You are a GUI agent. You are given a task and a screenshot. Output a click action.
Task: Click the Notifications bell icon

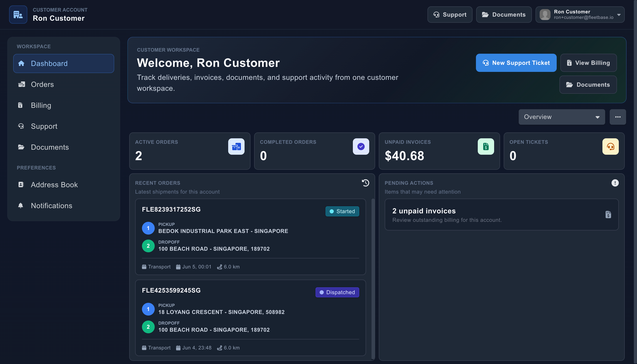(21, 205)
